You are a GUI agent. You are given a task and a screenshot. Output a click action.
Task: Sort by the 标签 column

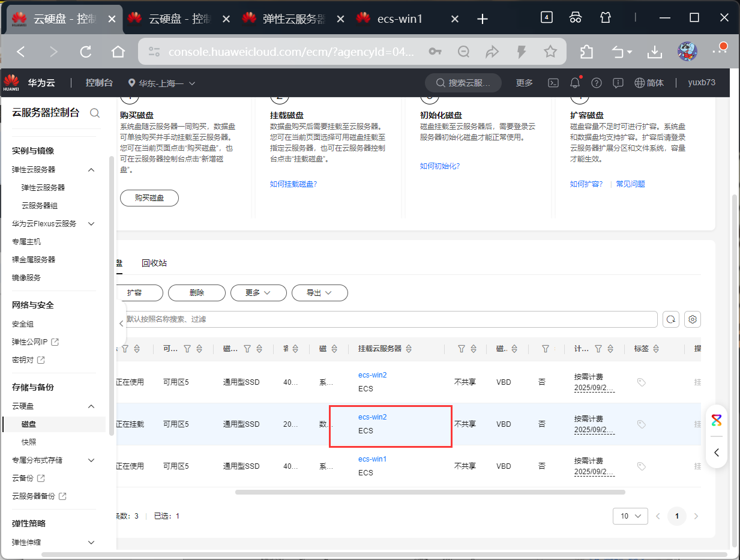[656, 349]
